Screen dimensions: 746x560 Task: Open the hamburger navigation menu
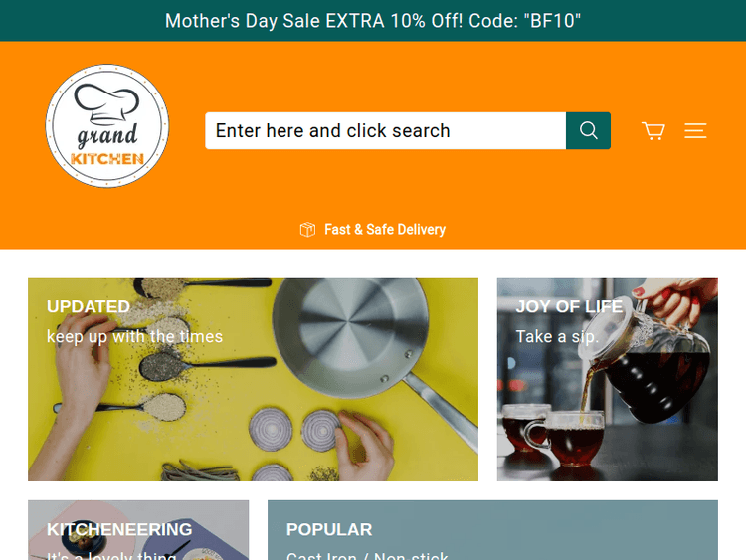point(695,131)
